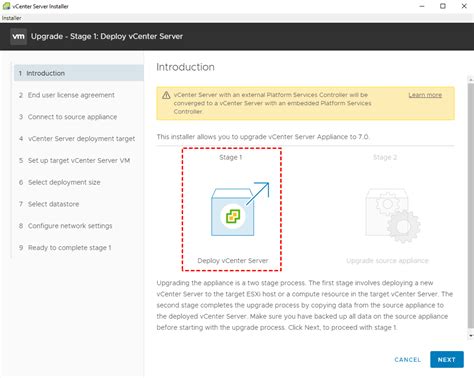Select step 1 Introduction
Viewport: 474px width, 378px height.
[79, 73]
